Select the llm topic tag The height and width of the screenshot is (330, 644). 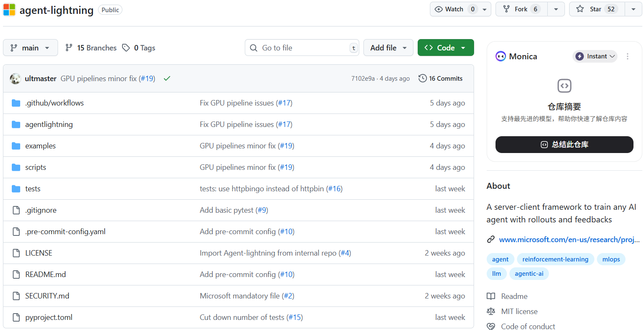[496, 274]
